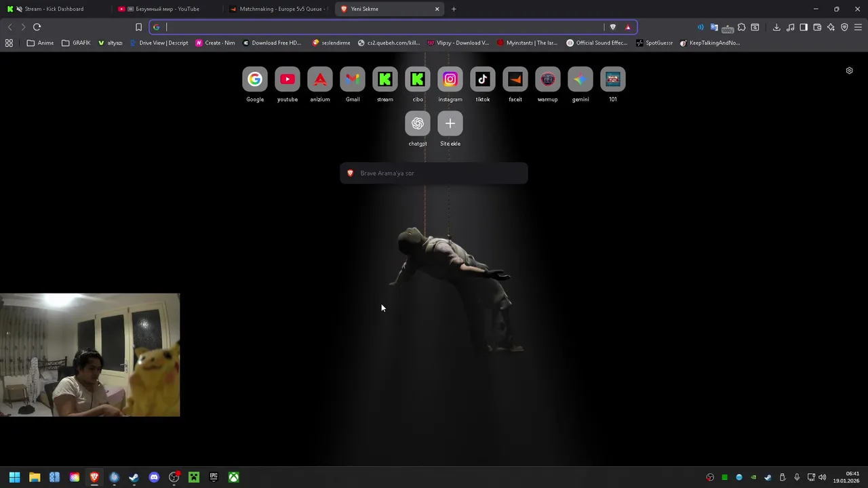
Task: Open the SpotGuessr bookmark
Action: (x=654, y=43)
